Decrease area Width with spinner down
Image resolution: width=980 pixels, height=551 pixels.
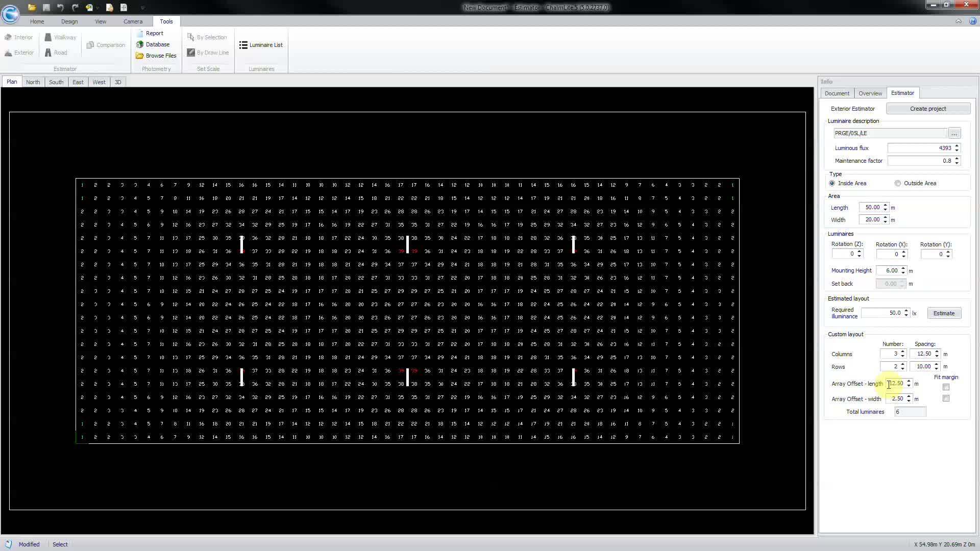[886, 222]
